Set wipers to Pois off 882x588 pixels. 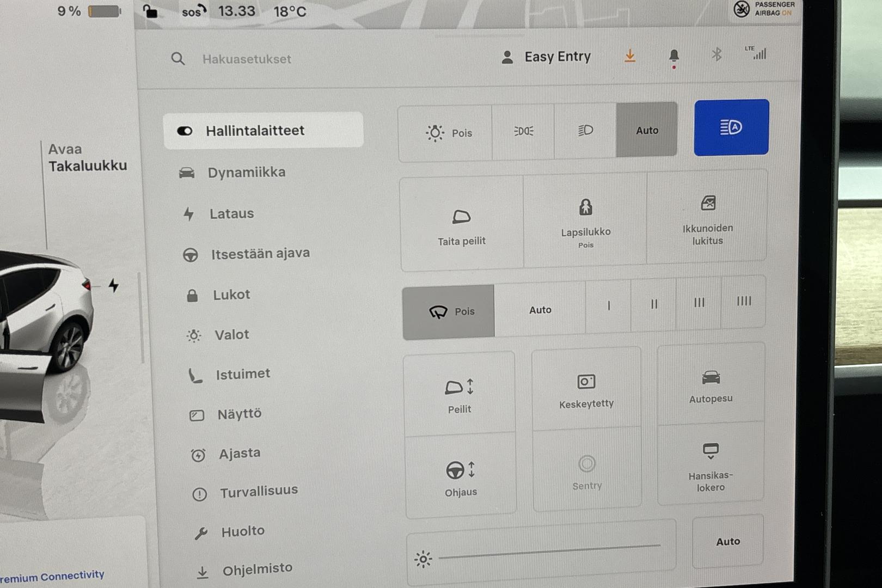449,311
